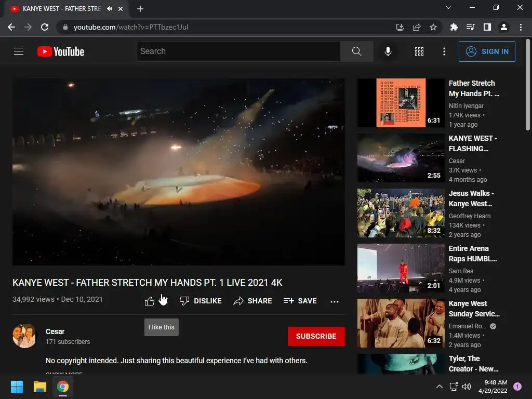532x399 pixels.
Task: Open the YouTube apps grid
Action: pyautogui.click(x=419, y=51)
